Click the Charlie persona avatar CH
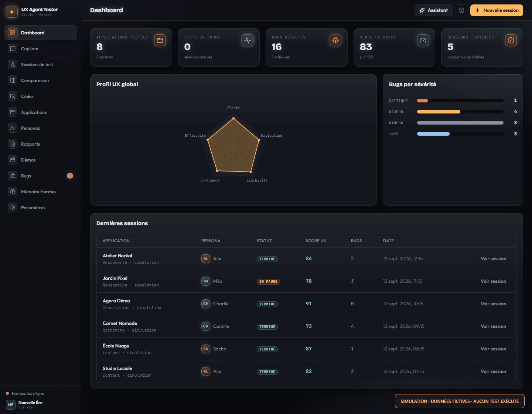 206,304
